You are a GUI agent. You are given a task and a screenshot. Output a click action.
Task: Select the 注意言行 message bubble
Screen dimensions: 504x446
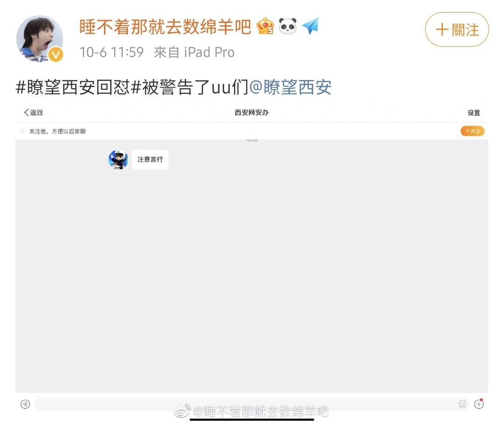point(150,160)
